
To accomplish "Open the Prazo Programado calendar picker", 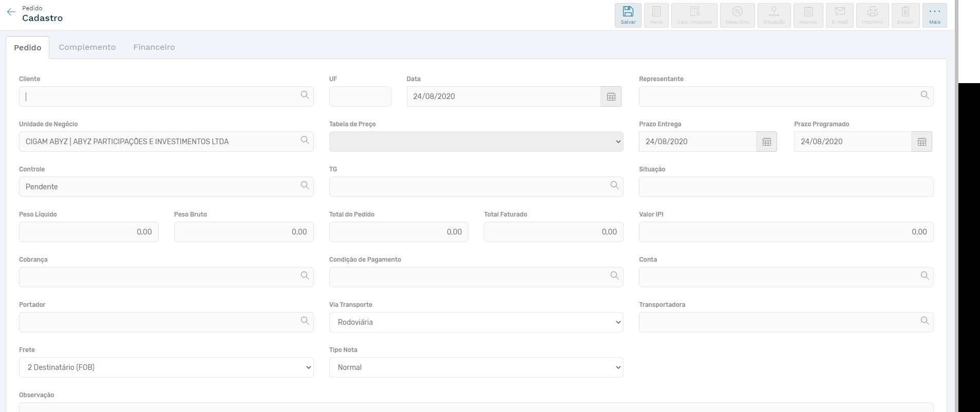I will point(921,142).
